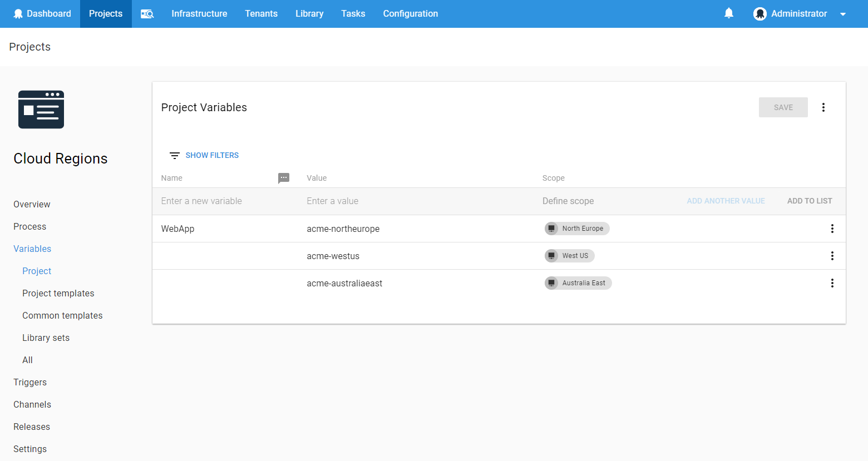Open the search projects icon in navbar
868x461 pixels.
coord(147,14)
